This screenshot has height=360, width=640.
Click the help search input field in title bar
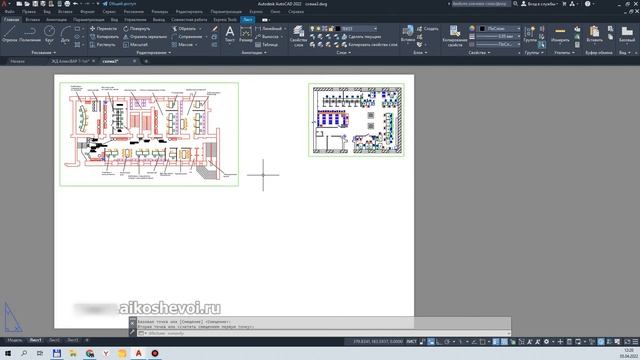[x=481, y=4]
